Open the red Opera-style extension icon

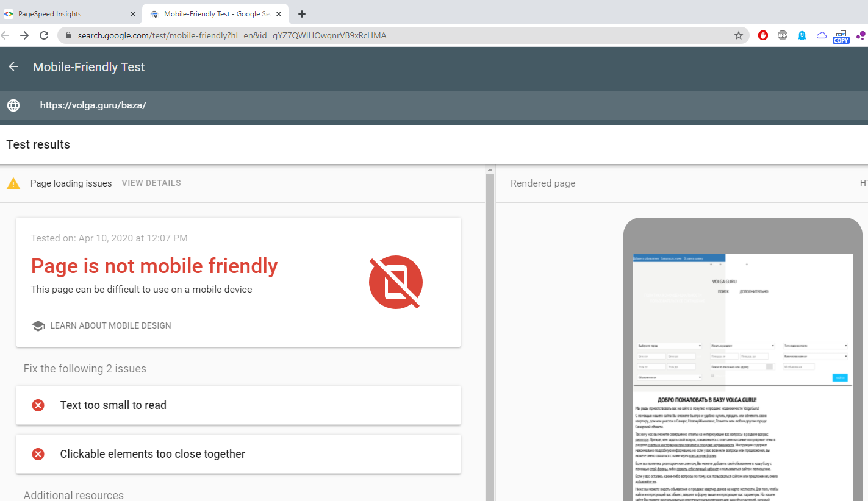pos(763,35)
